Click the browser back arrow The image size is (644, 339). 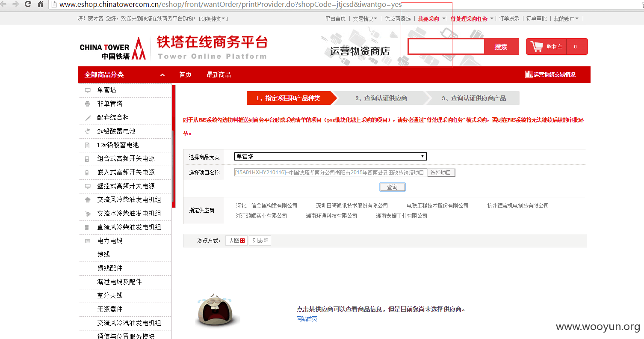[x=4, y=4]
